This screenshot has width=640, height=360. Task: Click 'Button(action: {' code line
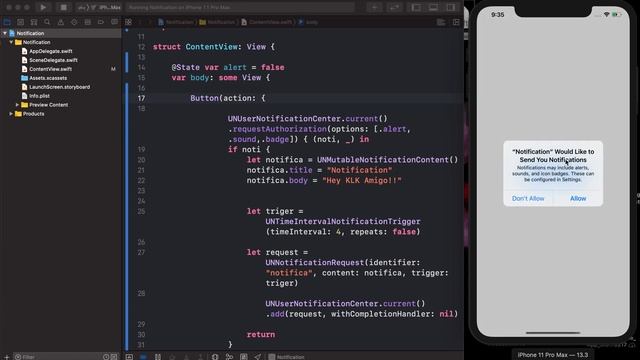[x=228, y=98]
